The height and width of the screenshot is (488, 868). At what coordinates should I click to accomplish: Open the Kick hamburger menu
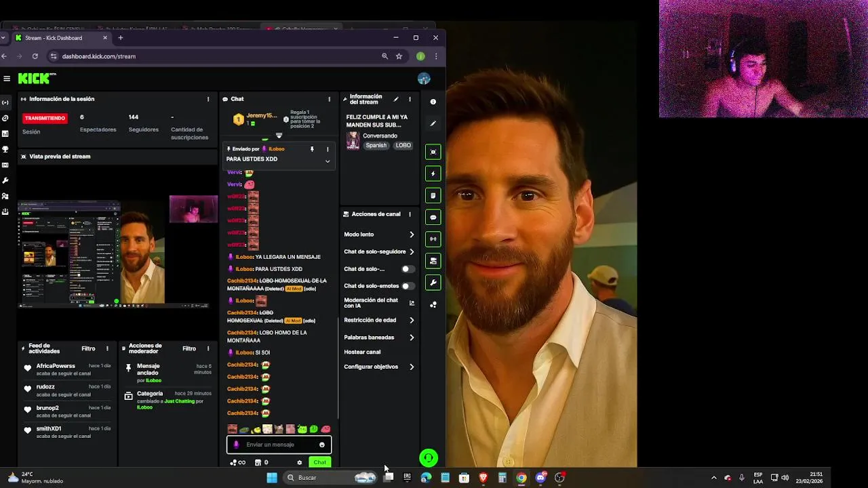point(6,79)
